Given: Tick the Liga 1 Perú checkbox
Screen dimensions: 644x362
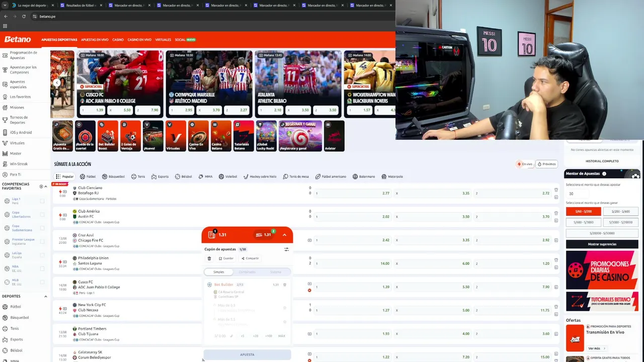Looking at the screenshot, I should pyautogui.click(x=42, y=201).
